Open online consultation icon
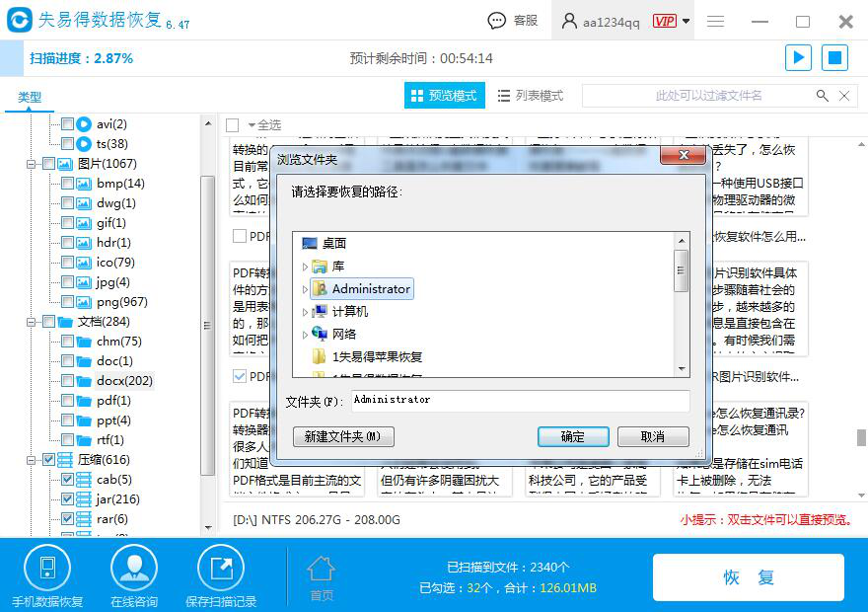 click(134, 568)
